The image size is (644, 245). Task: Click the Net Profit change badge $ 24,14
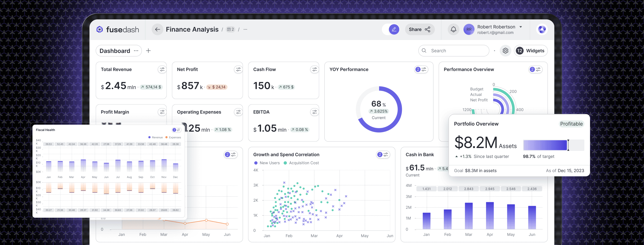coord(216,87)
